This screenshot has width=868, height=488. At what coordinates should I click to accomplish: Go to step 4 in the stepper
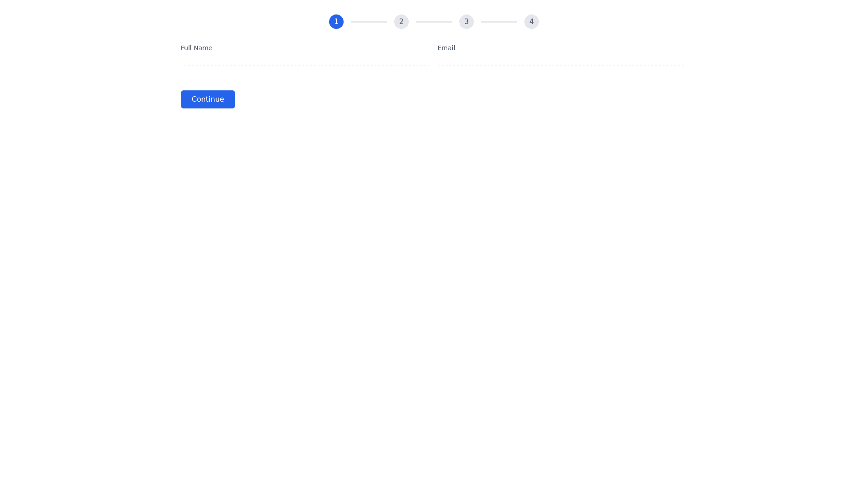[531, 22]
